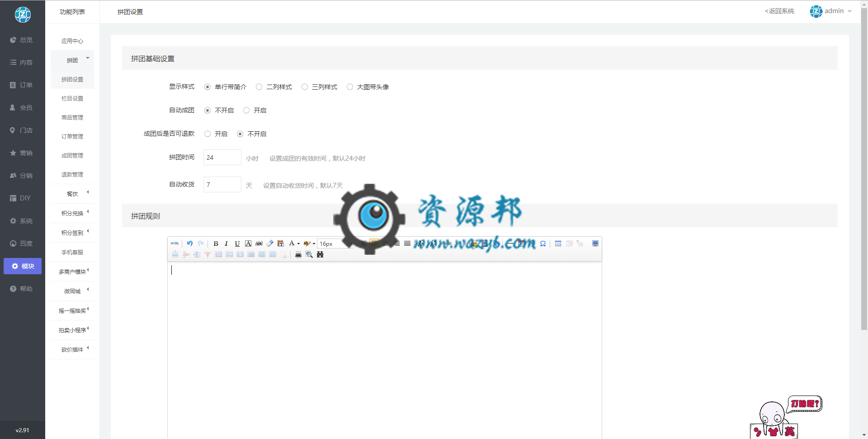The image size is (868, 439).
Task: Click the redo icon in editor
Action: point(201,243)
